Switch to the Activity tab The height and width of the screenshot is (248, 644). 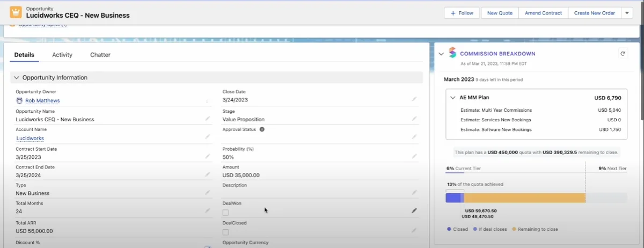[62, 55]
